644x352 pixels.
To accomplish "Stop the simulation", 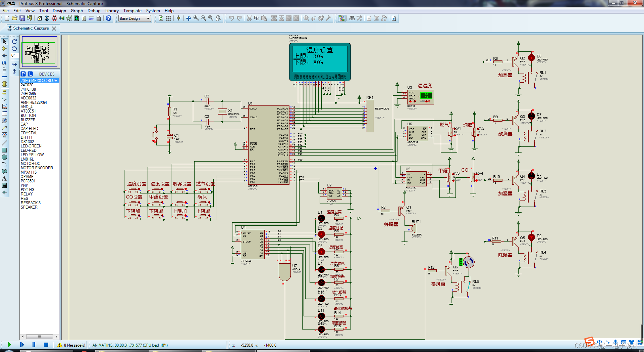I will [x=46, y=345].
